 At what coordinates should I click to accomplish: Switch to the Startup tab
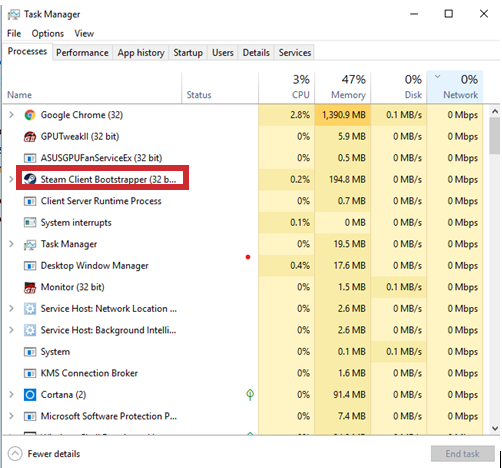(x=188, y=53)
